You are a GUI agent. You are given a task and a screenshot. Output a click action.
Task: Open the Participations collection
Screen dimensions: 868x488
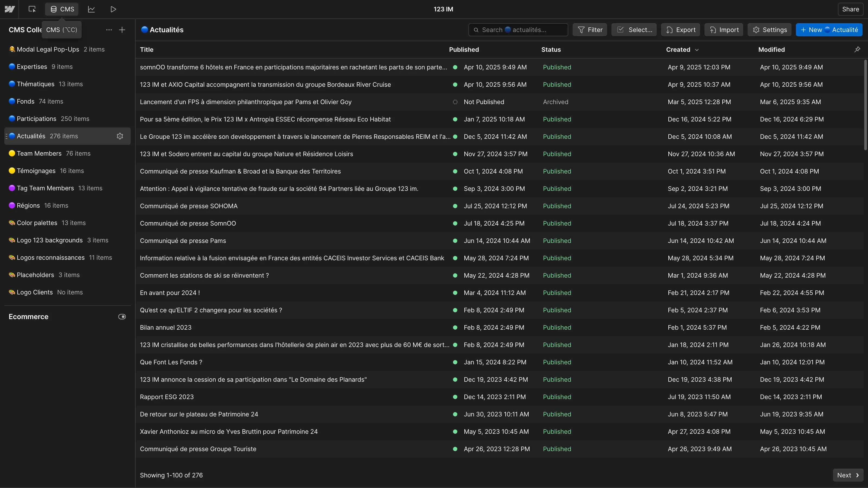click(x=67, y=118)
